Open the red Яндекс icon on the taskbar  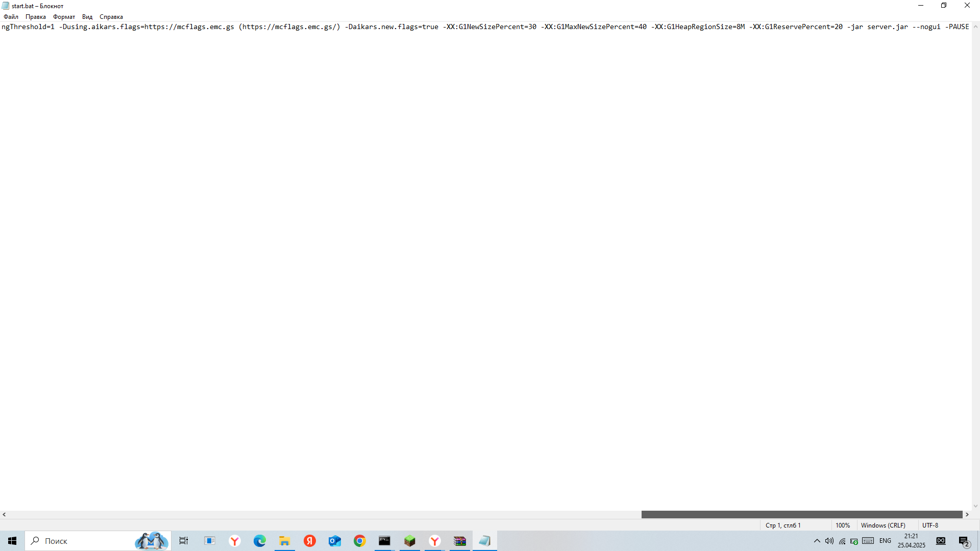pos(310,541)
